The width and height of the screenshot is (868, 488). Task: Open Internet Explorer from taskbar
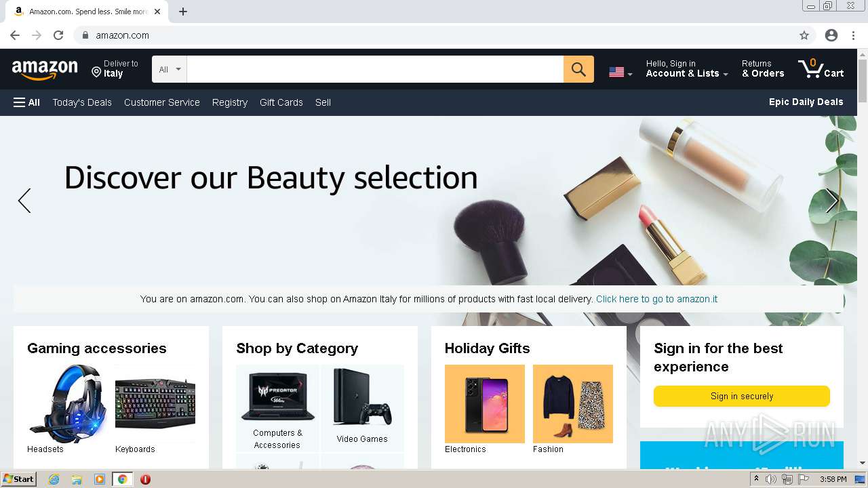[54, 479]
